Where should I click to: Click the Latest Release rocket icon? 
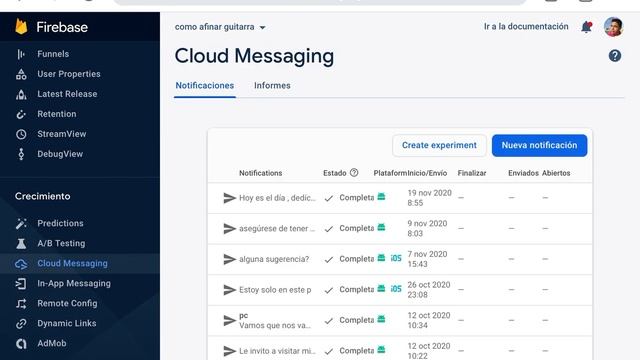point(21,94)
